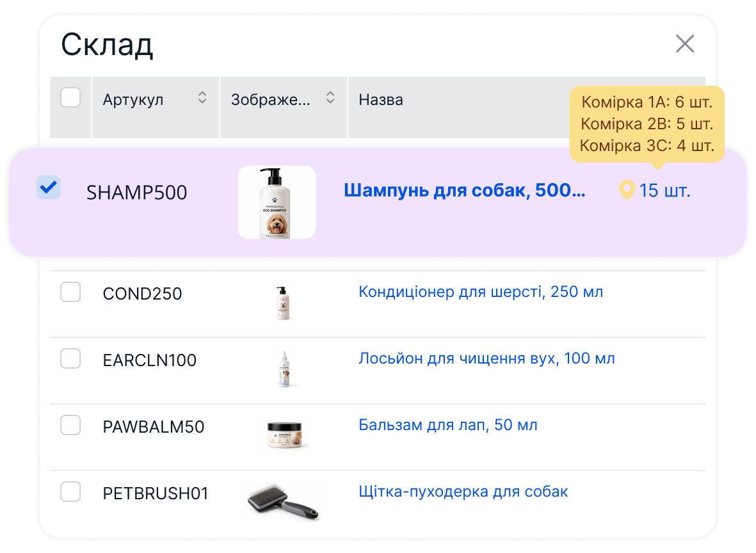Click the COND250 conditioner thumbnail

click(x=283, y=303)
